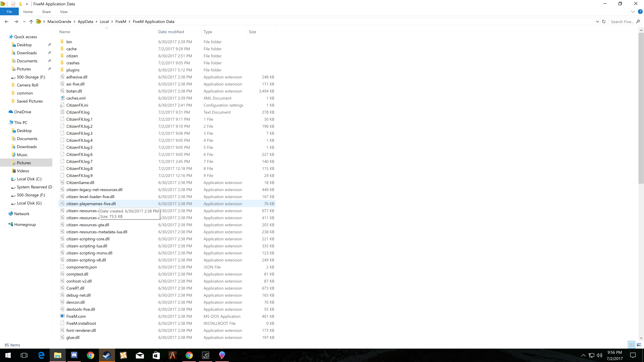Select the bin folder icon
The image size is (644, 362).
click(x=62, y=41)
